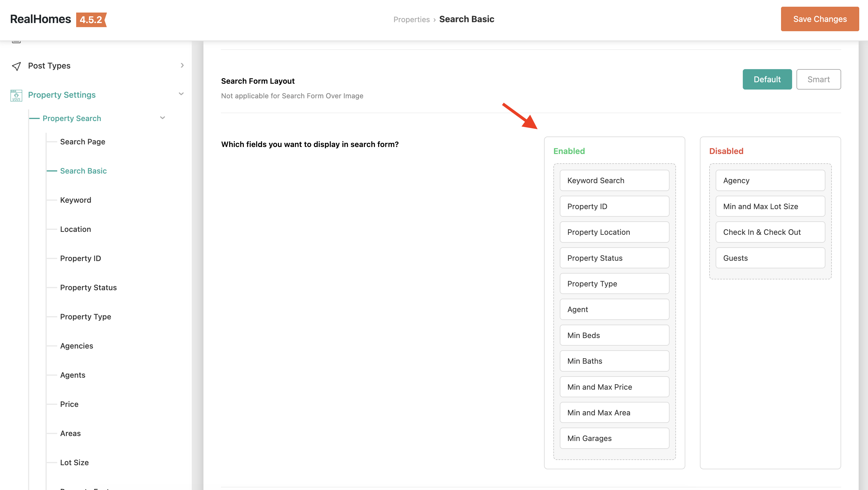Select the Default search form layout

767,79
